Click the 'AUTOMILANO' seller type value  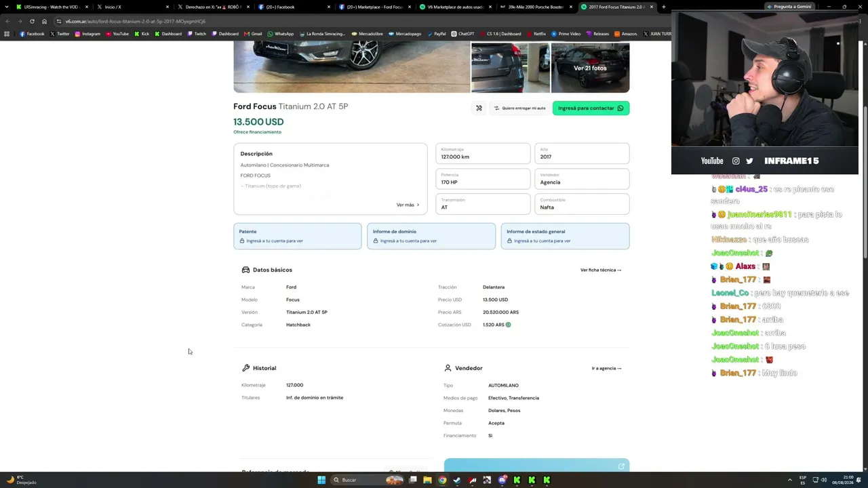503,386
